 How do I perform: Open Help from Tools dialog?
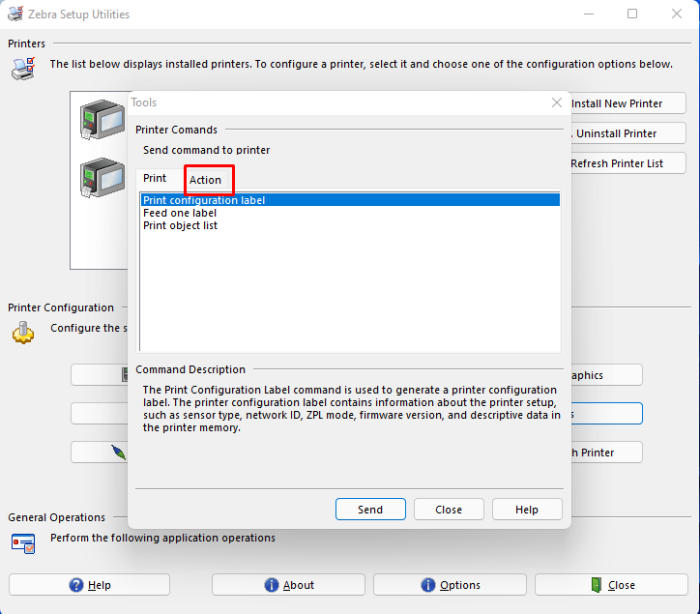point(527,510)
